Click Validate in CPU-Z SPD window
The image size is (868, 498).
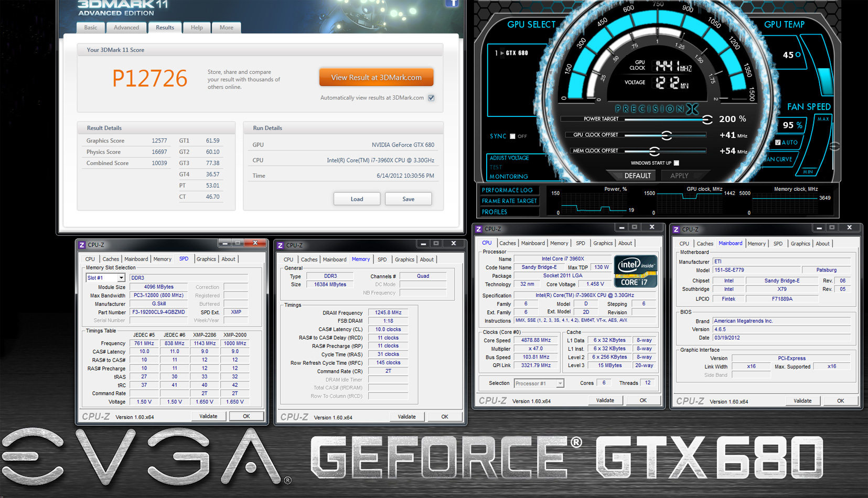[x=208, y=416]
